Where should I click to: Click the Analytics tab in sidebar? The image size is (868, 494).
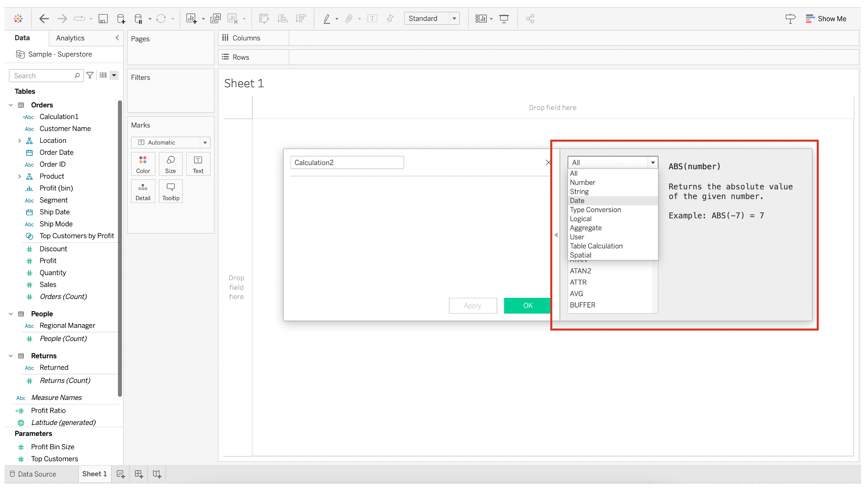pos(70,38)
